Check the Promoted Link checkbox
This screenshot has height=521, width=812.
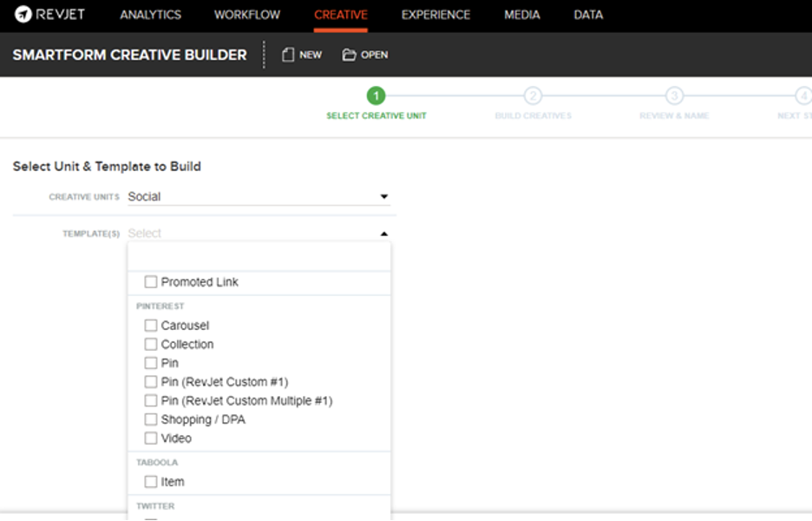click(151, 282)
